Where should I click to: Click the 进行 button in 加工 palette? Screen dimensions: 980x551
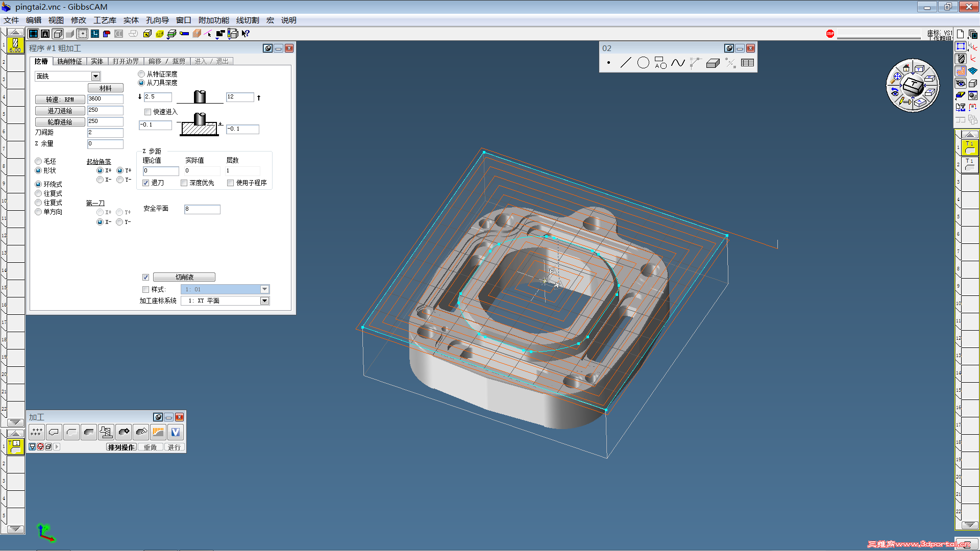tap(174, 447)
